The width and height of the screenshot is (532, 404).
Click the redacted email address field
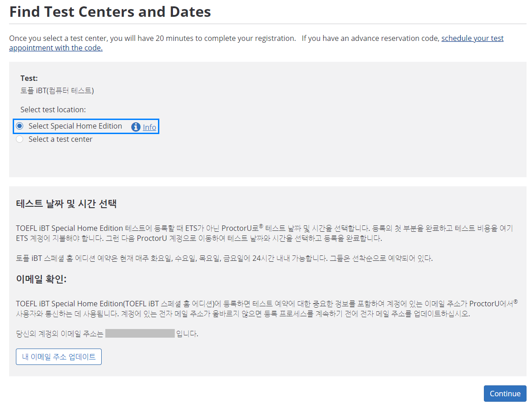(140, 333)
